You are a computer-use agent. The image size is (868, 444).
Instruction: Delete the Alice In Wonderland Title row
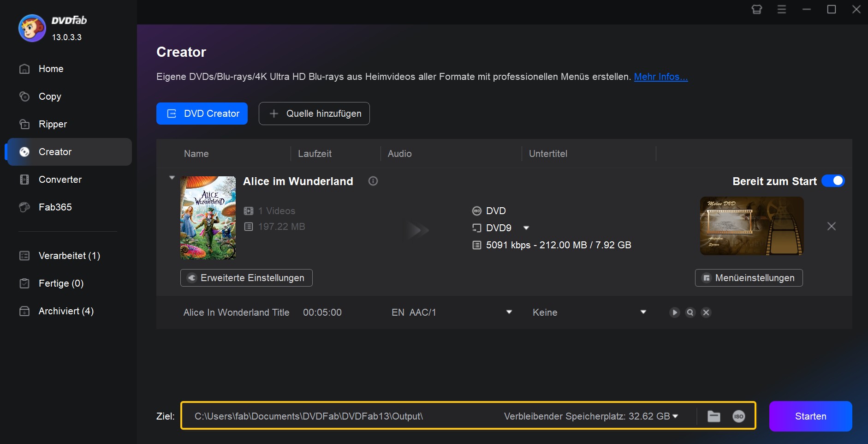[x=706, y=312]
